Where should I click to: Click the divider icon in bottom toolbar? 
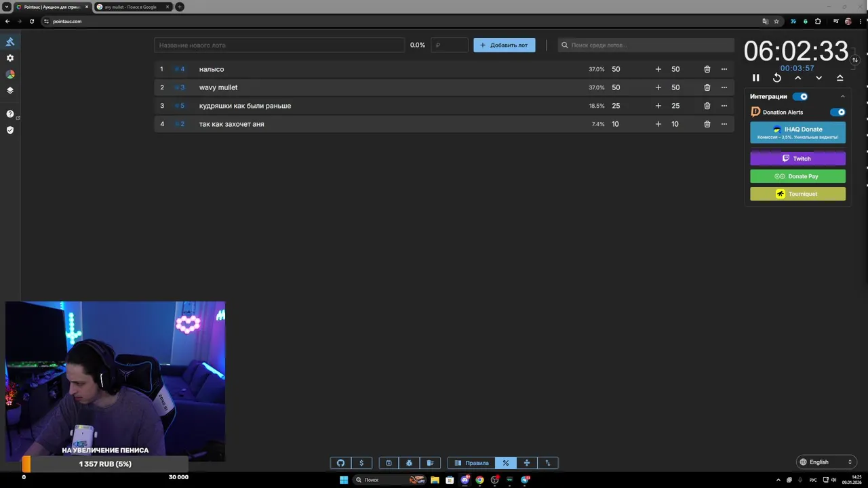click(x=526, y=463)
